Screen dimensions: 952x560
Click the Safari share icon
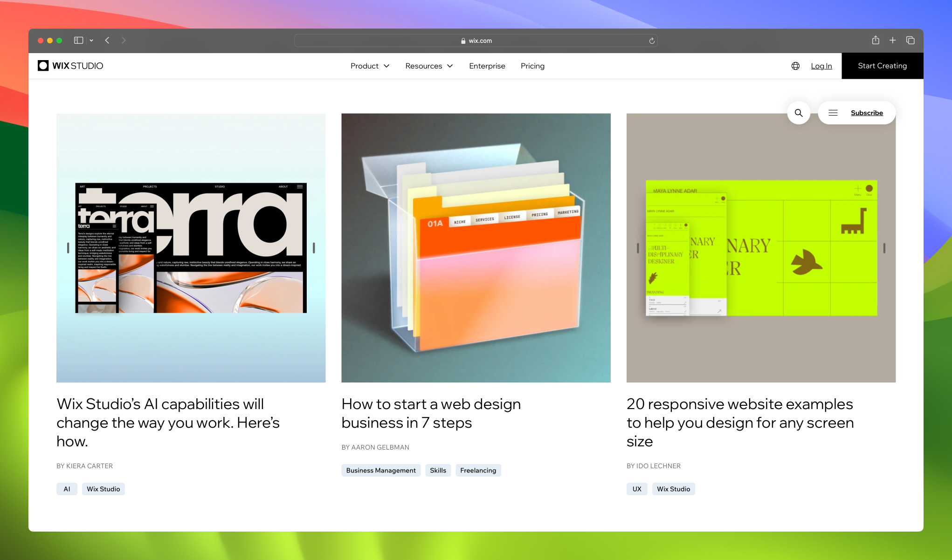click(x=875, y=41)
